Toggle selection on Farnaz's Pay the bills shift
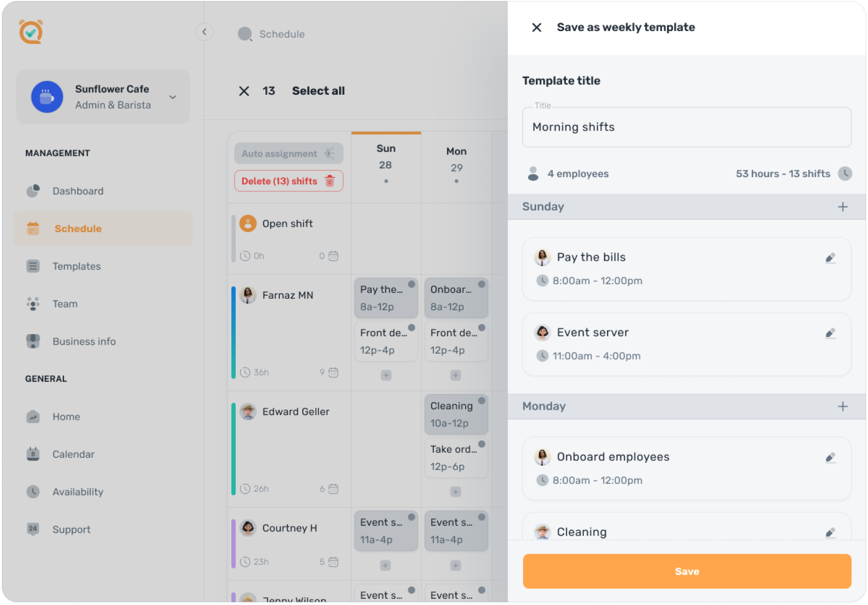The height and width of the screenshot is (605, 868). pos(411,284)
